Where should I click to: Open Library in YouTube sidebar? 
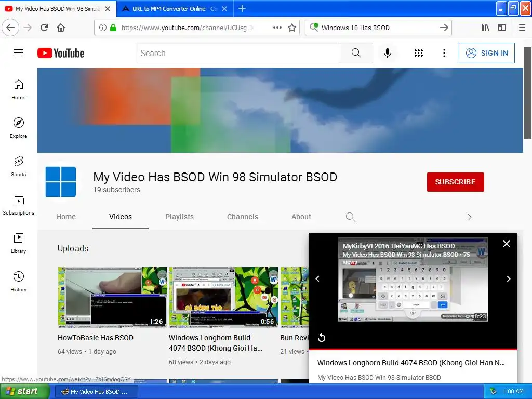pyautogui.click(x=19, y=243)
